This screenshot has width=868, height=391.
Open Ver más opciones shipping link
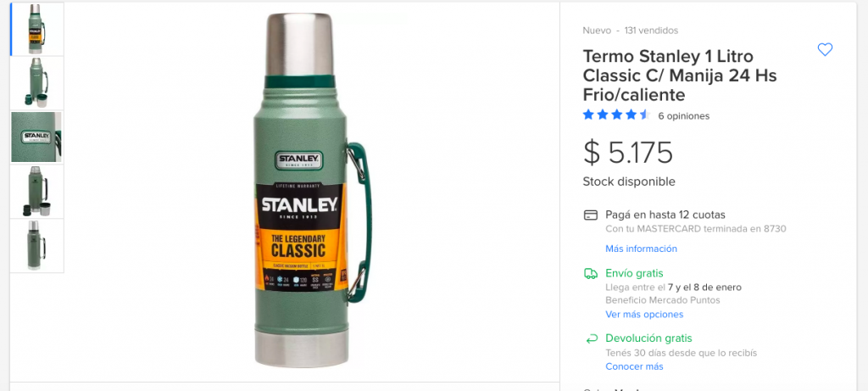[x=644, y=314]
